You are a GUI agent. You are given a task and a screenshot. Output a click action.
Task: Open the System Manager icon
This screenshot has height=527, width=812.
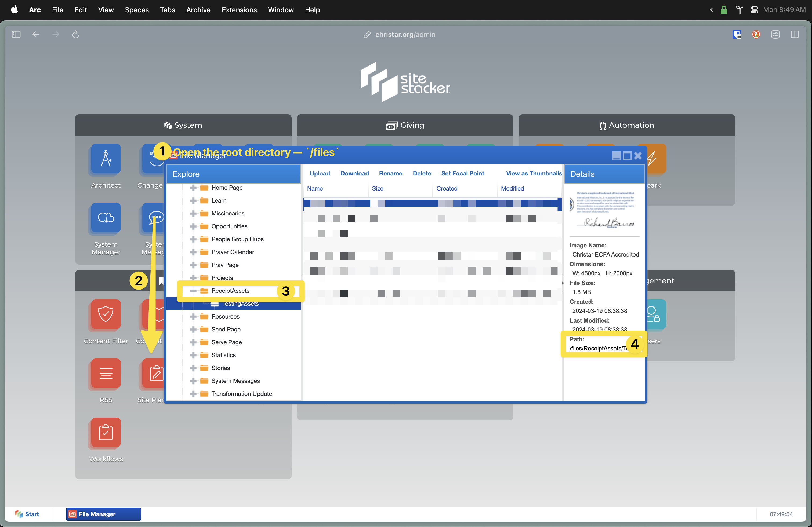click(106, 218)
